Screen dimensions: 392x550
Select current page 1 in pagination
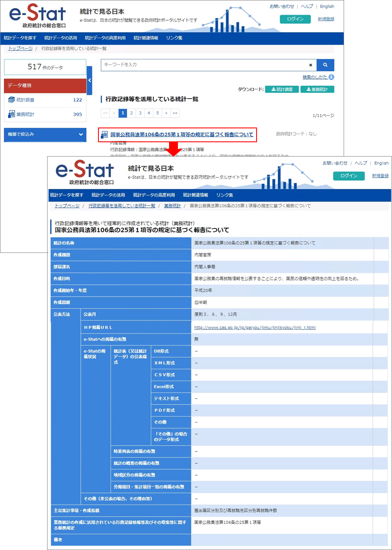tap(122, 113)
